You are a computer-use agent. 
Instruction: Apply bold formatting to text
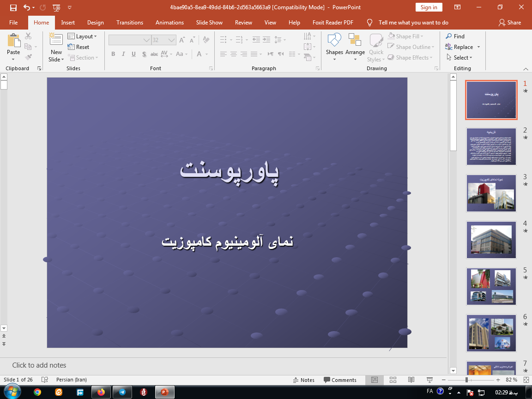(x=113, y=54)
